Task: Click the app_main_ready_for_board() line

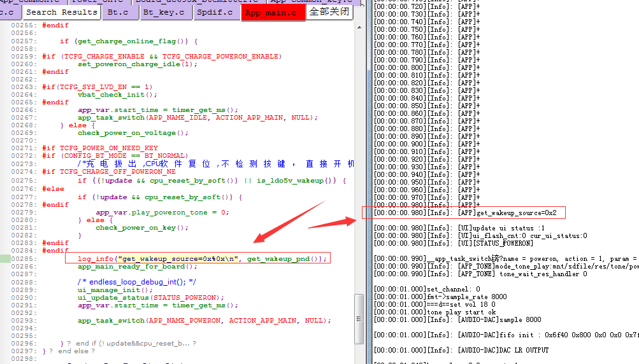Action: point(138,266)
